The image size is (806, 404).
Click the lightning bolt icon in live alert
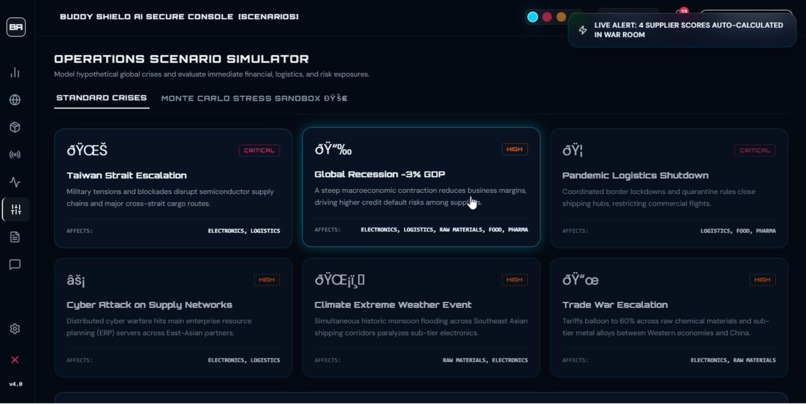click(x=582, y=30)
